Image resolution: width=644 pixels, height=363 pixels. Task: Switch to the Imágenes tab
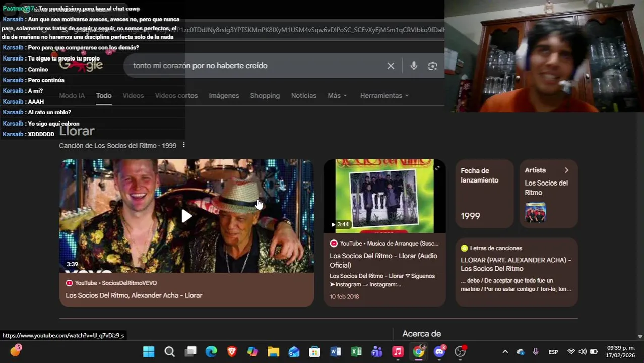(x=224, y=95)
